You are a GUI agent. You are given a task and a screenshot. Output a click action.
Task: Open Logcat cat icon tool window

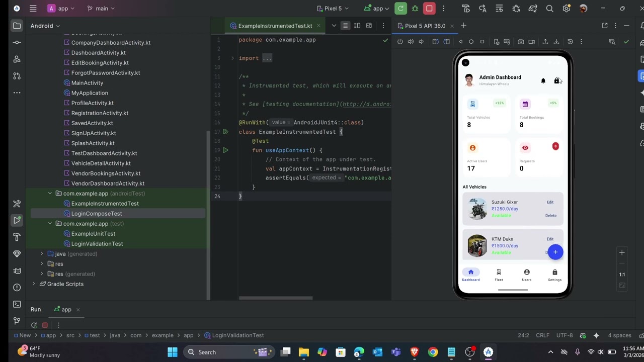(17, 271)
